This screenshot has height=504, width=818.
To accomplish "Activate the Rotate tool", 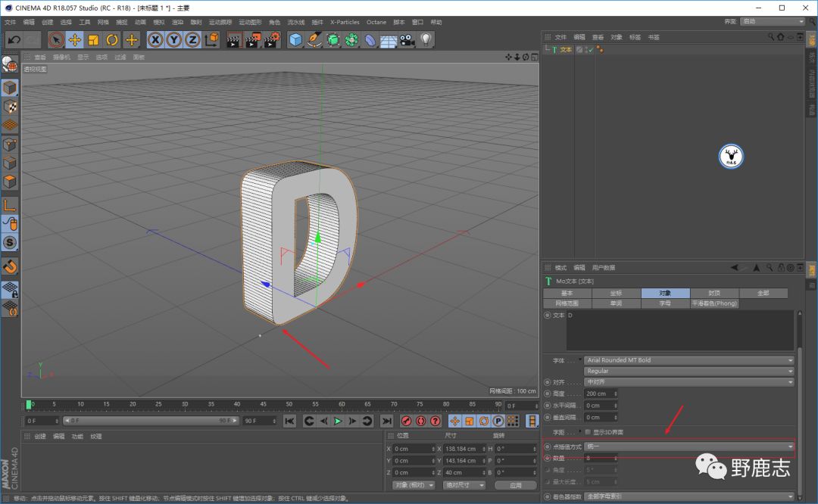I will tap(112, 39).
